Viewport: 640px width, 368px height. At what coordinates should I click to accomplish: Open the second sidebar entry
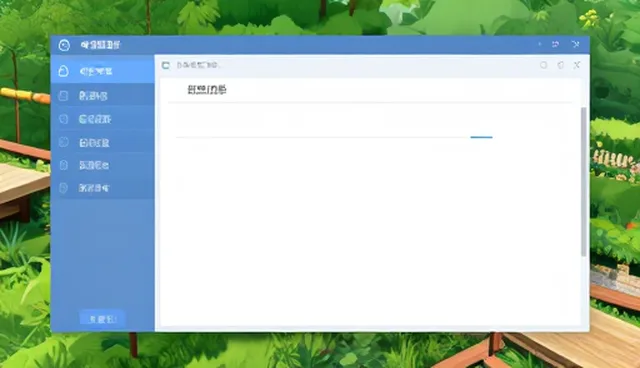pos(102,95)
